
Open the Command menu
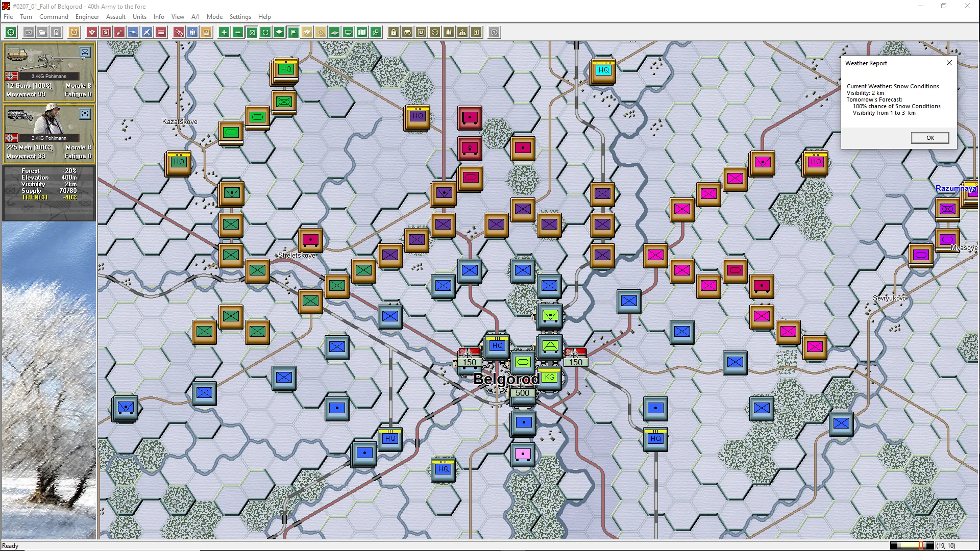[54, 17]
